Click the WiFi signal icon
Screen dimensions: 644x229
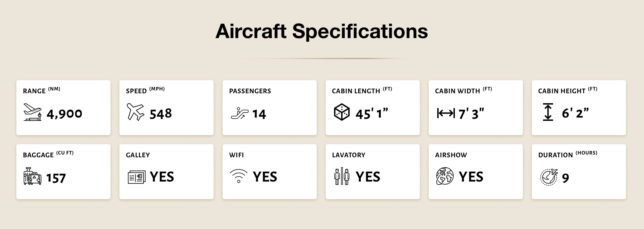[x=239, y=176]
